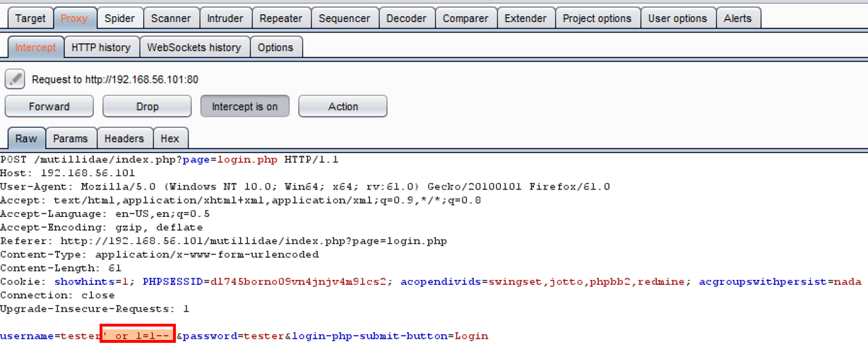Switch to the Sequencer tab

coord(345,18)
